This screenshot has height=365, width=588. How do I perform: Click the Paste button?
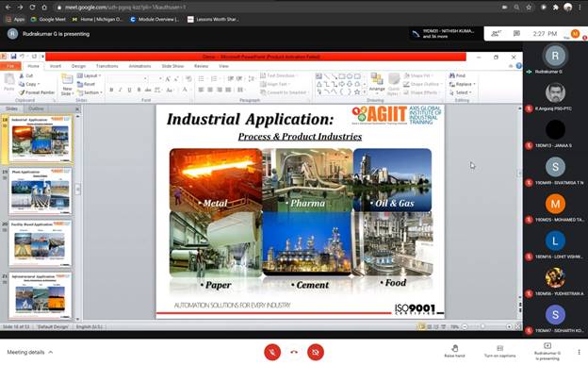(9, 83)
